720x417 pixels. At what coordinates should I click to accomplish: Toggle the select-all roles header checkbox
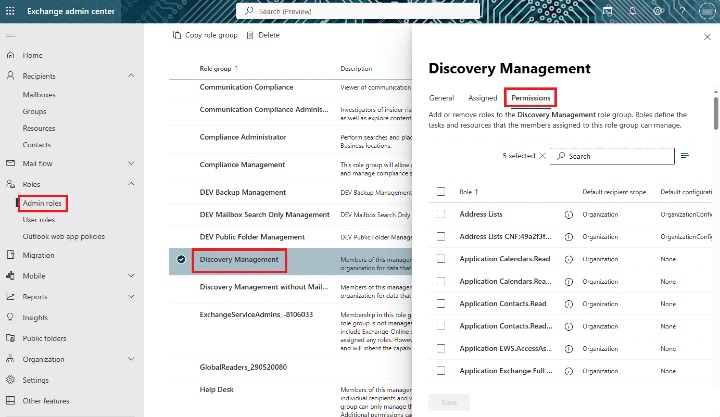[441, 190]
